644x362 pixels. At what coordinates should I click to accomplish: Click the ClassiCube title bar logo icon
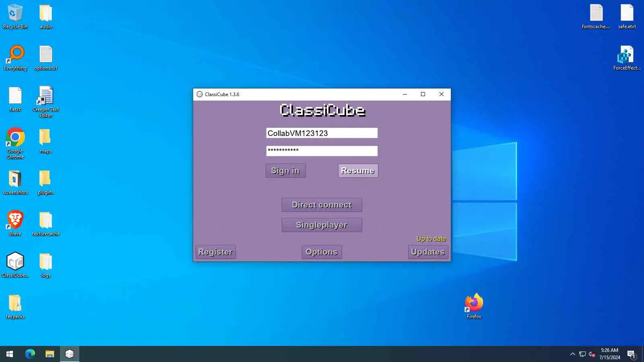[199, 94]
